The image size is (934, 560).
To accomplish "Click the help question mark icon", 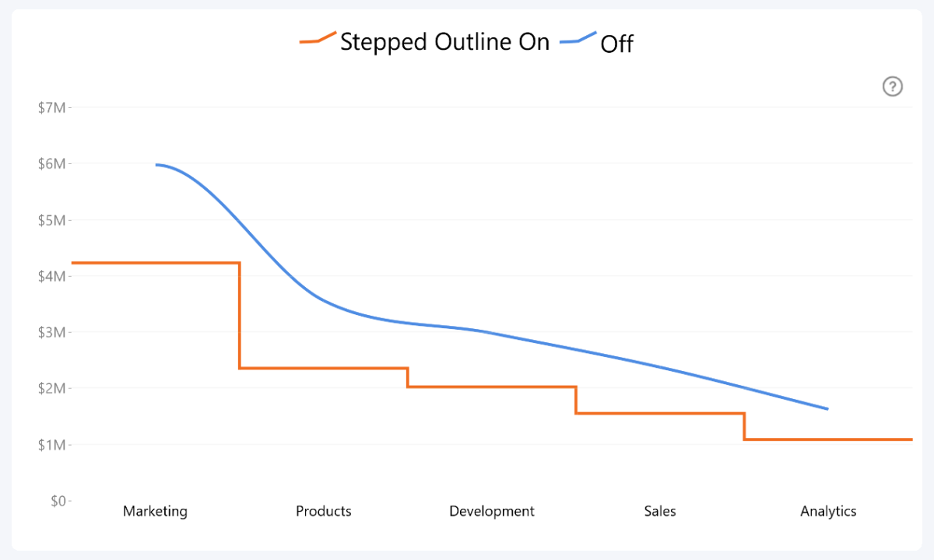I will [x=892, y=86].
